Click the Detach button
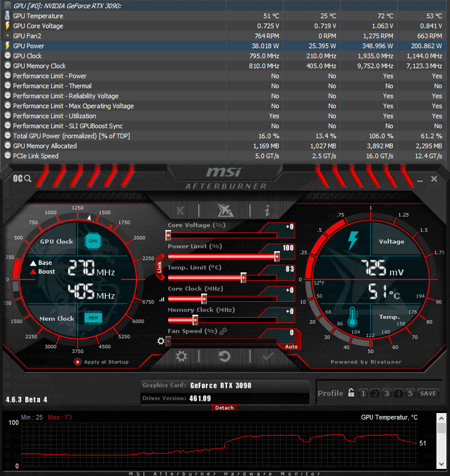Image resolution: width=450 pixels, height=476 pixels. pos(224,408)
